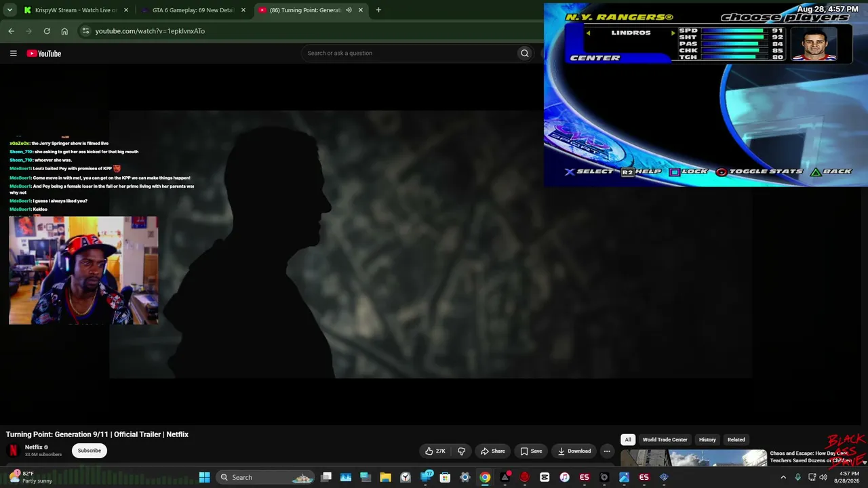Close the GTA 6 Gameplay tab

tap(243, 10)
